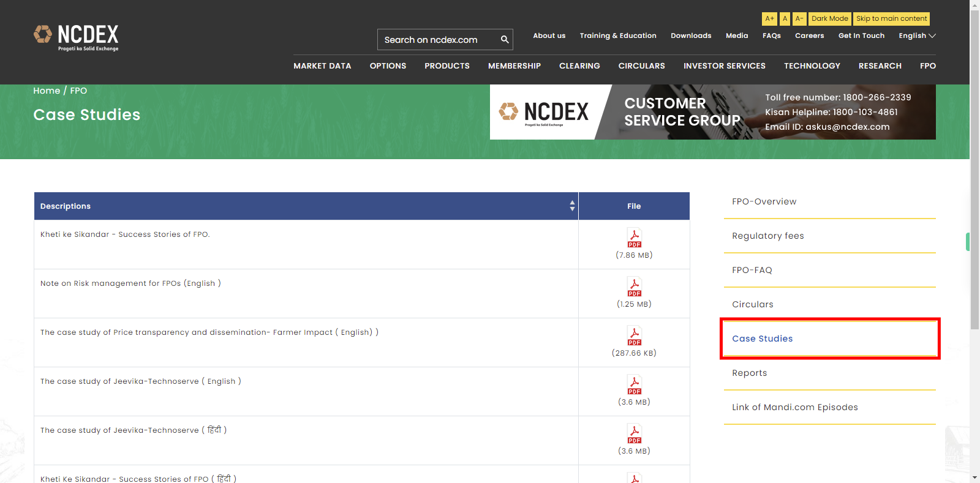Screen dimensions: 980x483
Task: Open PDF for Jeevika-Technoserve Hindi case study
Action: pyautogui.click(x=634, y=433)
